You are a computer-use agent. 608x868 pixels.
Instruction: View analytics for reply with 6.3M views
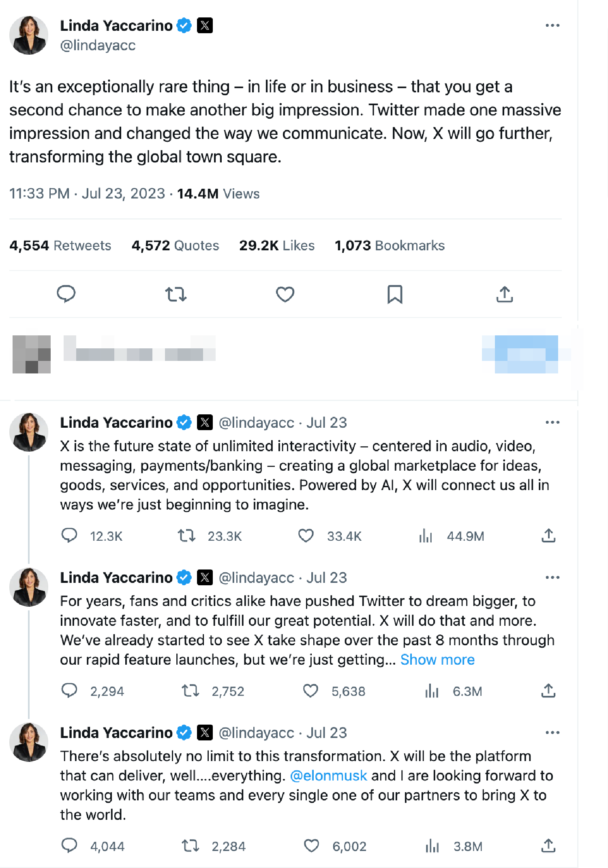click(x=432, y=691)
